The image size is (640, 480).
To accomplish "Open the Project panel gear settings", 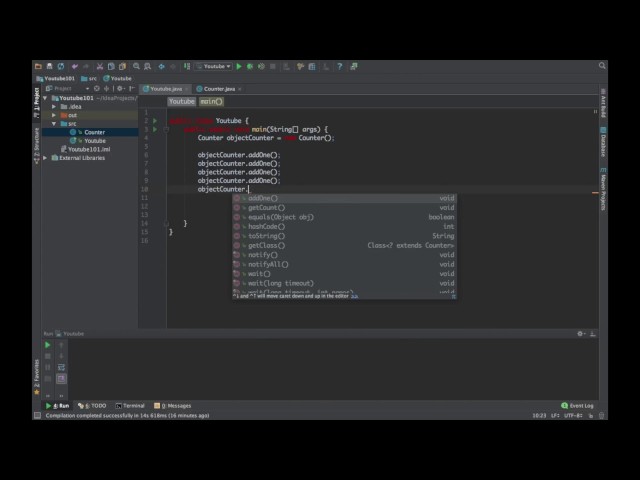I will tap(120, 89).
